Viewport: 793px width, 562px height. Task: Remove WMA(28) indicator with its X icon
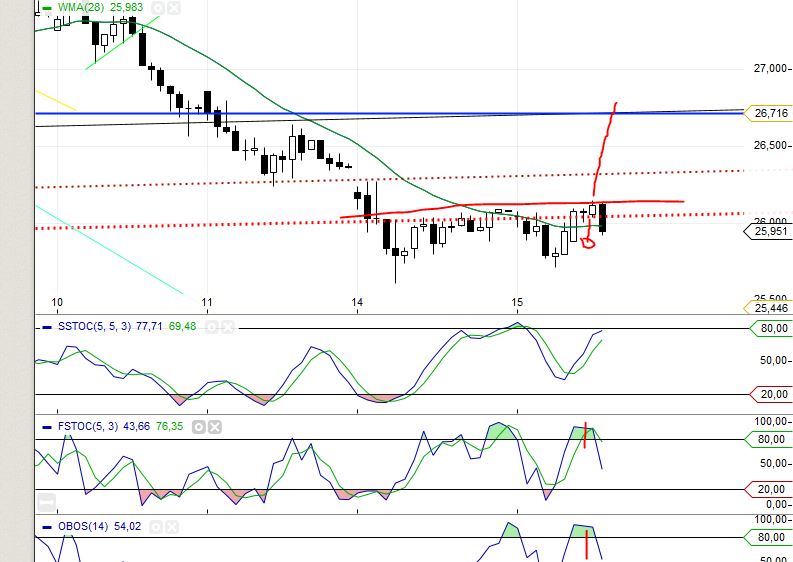173,8
